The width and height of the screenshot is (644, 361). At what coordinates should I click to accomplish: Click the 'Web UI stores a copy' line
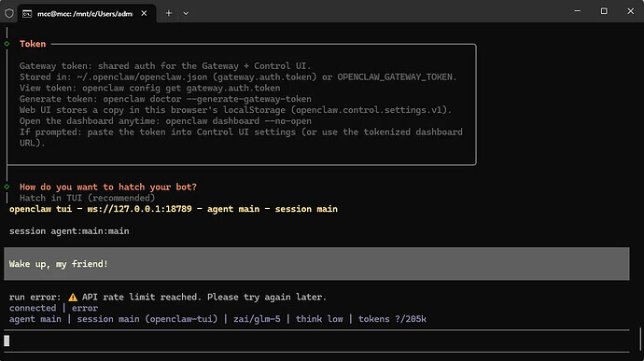click(x=235, y=110)
